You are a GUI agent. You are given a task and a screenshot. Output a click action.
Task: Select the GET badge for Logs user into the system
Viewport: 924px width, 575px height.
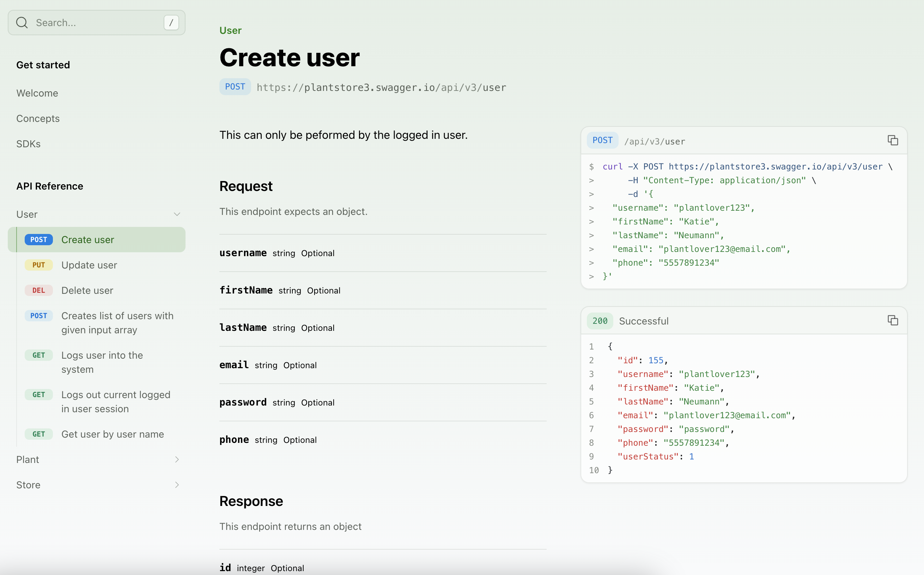[x=38, y=355]
